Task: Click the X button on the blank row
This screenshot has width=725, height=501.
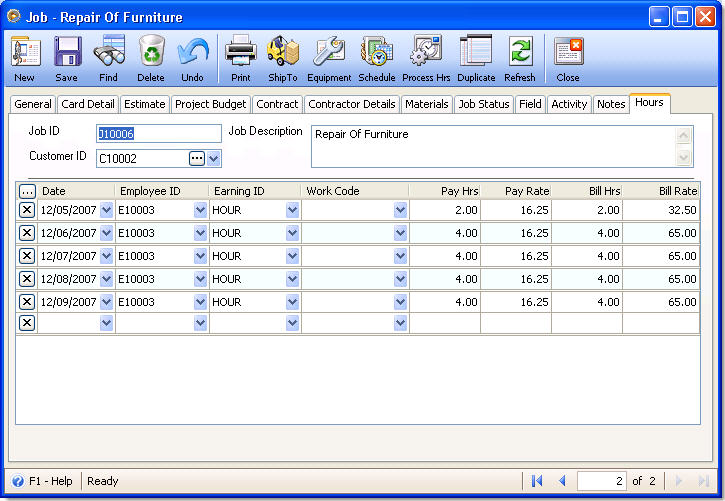Action: coord(27,323)
